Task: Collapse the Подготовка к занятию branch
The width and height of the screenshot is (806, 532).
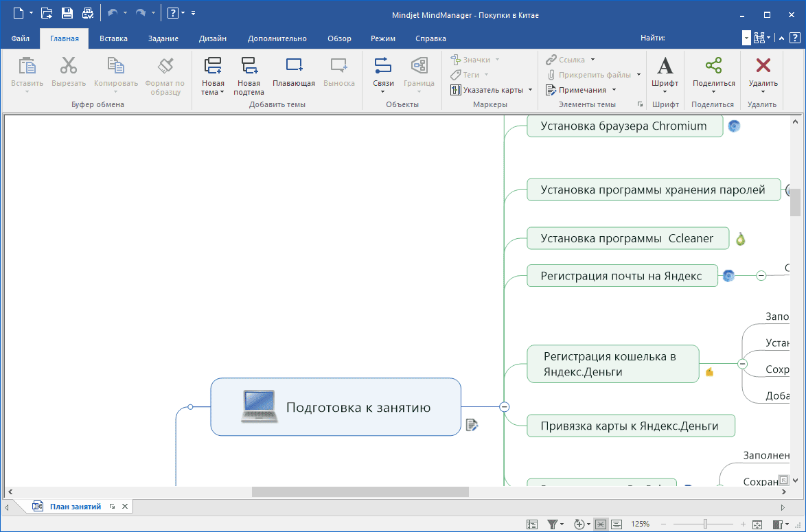Action: pos(505,406)
